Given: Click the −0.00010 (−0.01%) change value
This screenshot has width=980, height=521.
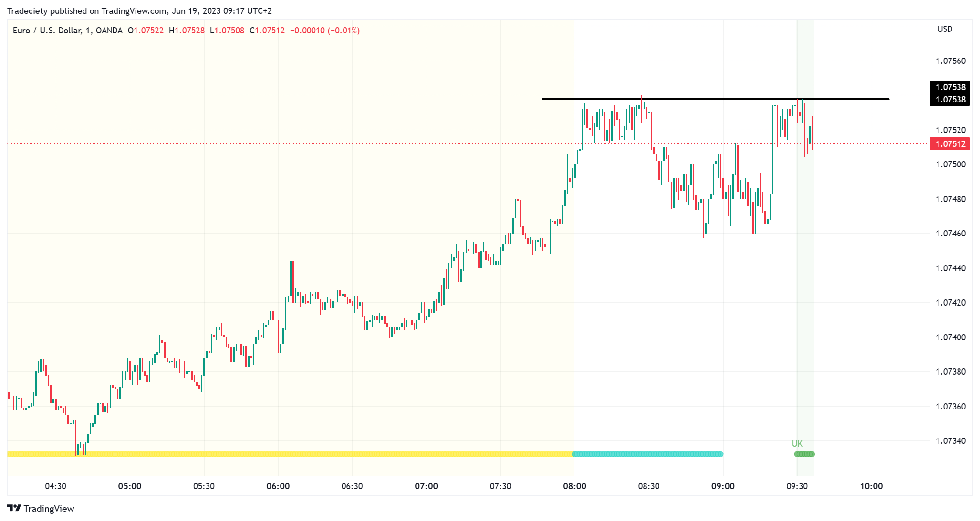Looking at the screenshot, I should point(325,31).
